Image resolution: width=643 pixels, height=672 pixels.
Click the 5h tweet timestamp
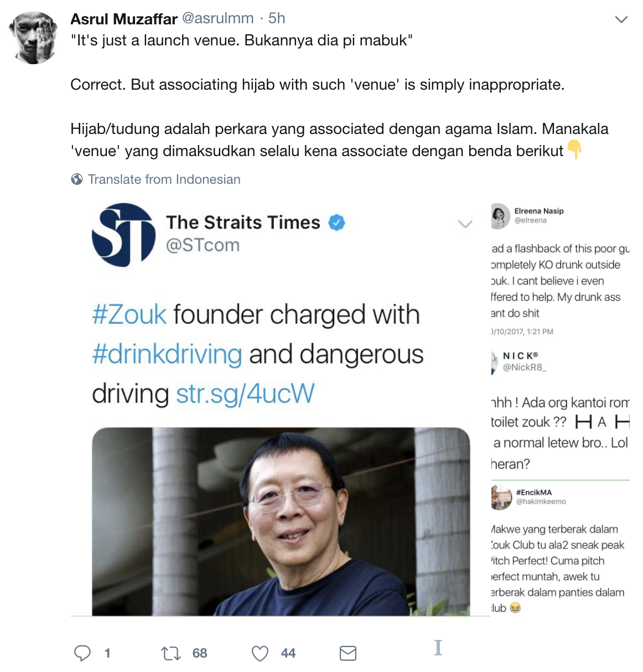(x=277, y=19)
